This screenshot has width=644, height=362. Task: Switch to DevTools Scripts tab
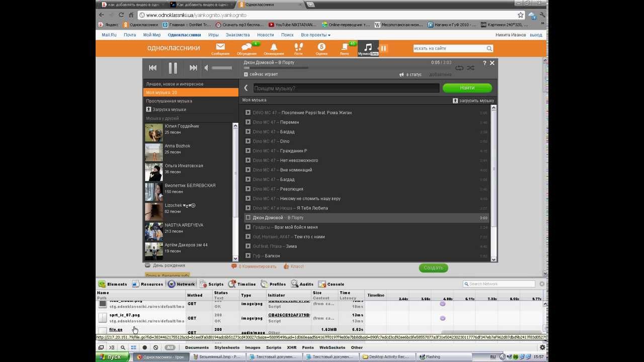(212, 284)
